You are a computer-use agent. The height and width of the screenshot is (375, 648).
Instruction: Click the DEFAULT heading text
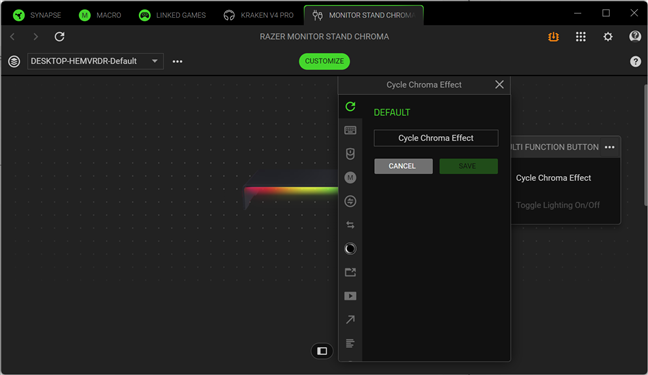pyautogui.click(x=392, y=112)
